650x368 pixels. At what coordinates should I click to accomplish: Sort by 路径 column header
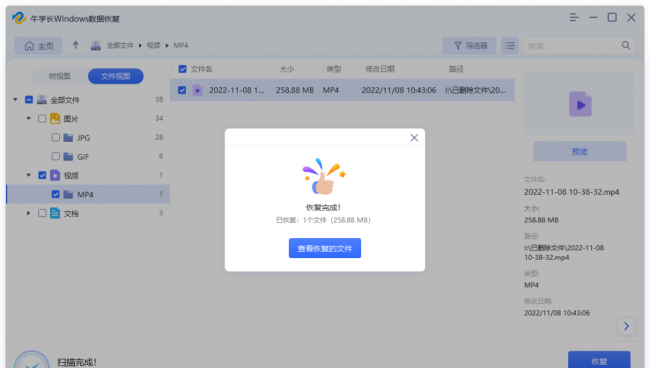tap(456, 69)
